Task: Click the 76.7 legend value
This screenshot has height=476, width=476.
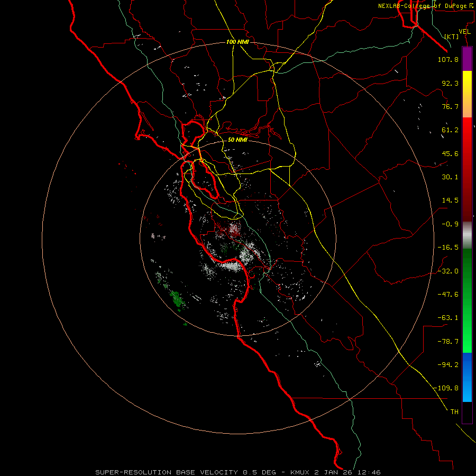Action: tap(450, 106)
